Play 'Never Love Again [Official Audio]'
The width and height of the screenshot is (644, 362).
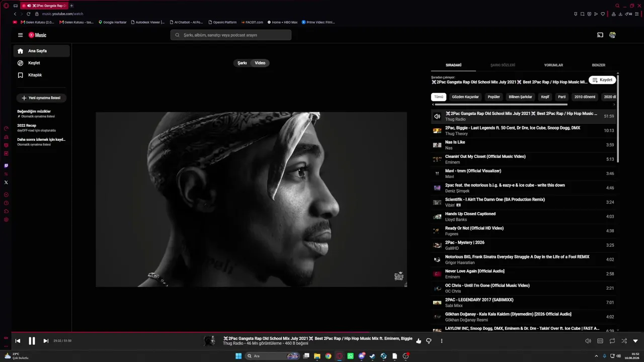pyautogui.click(x=523, y=274)
